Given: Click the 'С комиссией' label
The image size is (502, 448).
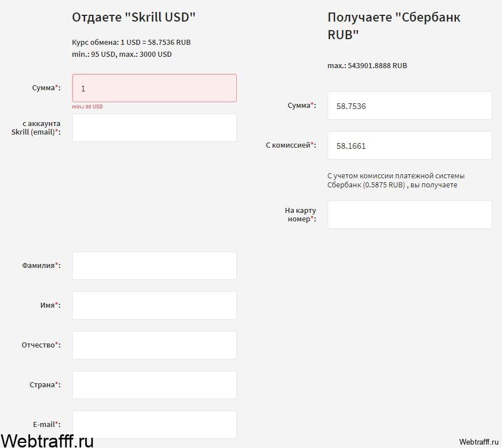Looking at the screenshot, I should (291, 145).
